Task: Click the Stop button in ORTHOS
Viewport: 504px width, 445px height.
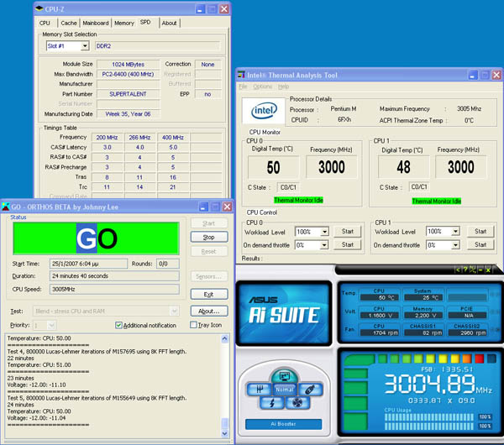Action: pos(209,237)
